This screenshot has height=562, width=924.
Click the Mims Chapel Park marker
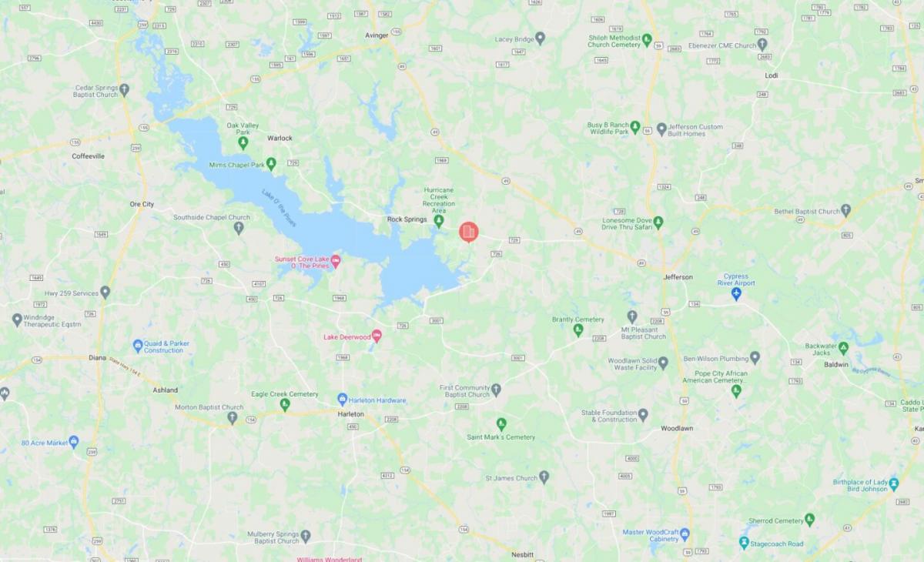tap(271, 164)
